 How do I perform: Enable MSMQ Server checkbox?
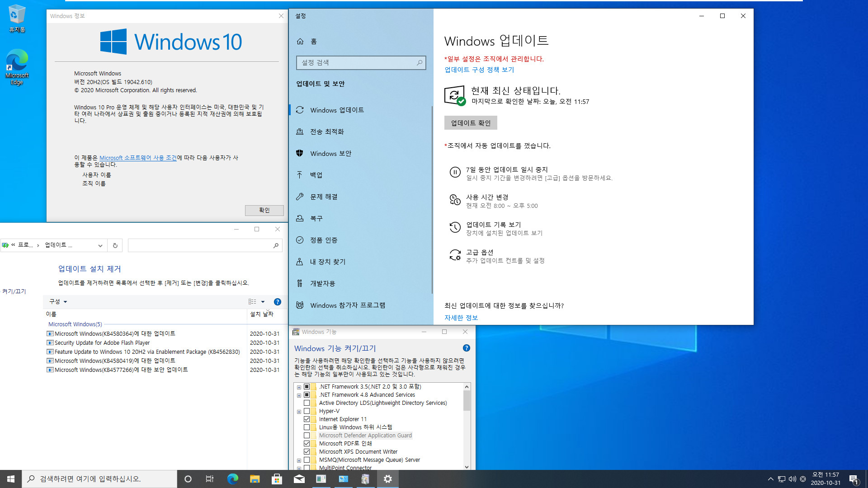tap(307, 460)
